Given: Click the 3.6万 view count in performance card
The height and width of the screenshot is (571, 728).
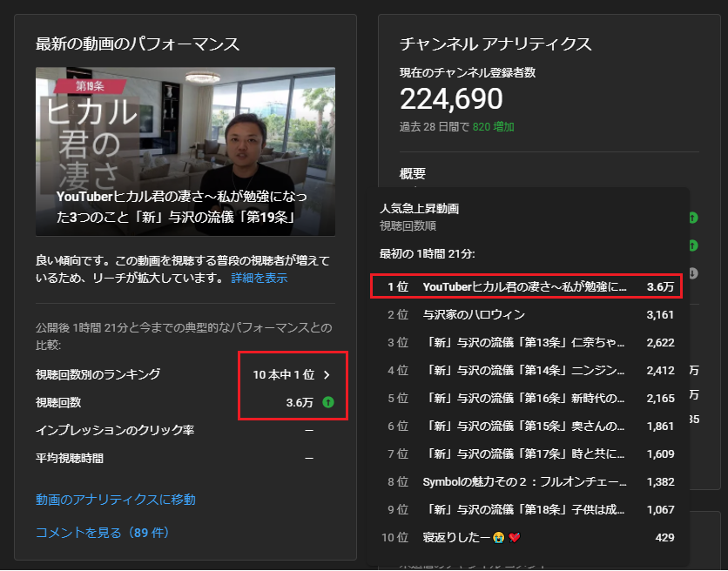Looking at the screenshot, I should pos(300,402).
